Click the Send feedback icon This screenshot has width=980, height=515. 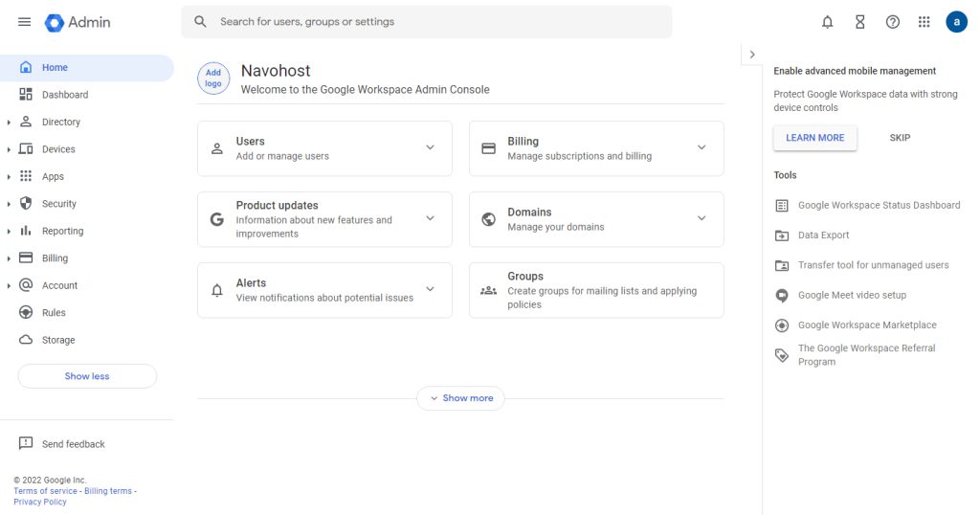coord(26,443)
